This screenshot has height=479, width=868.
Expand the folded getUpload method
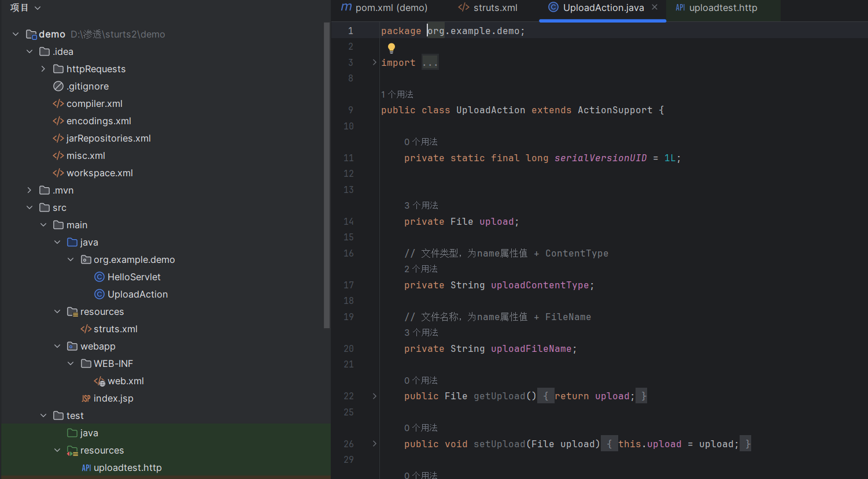pyautogui.click(x=374, y=396)
